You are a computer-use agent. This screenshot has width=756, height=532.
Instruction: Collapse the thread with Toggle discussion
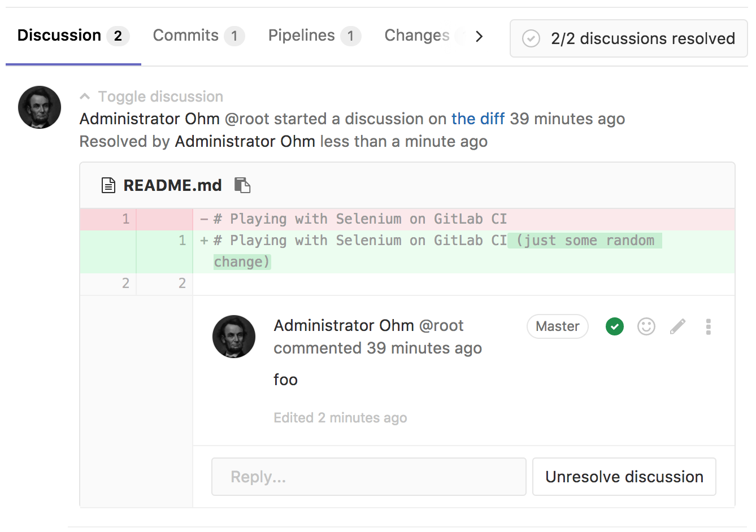click(151, 97)
